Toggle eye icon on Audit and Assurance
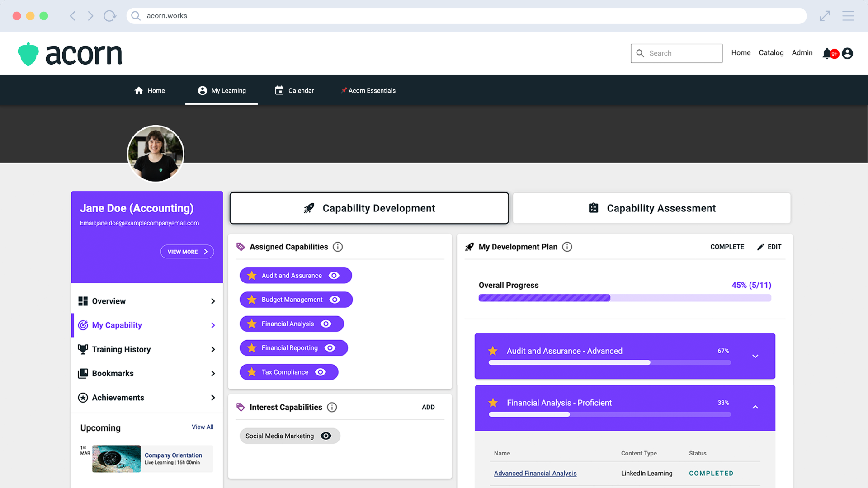 coord(334,276)
